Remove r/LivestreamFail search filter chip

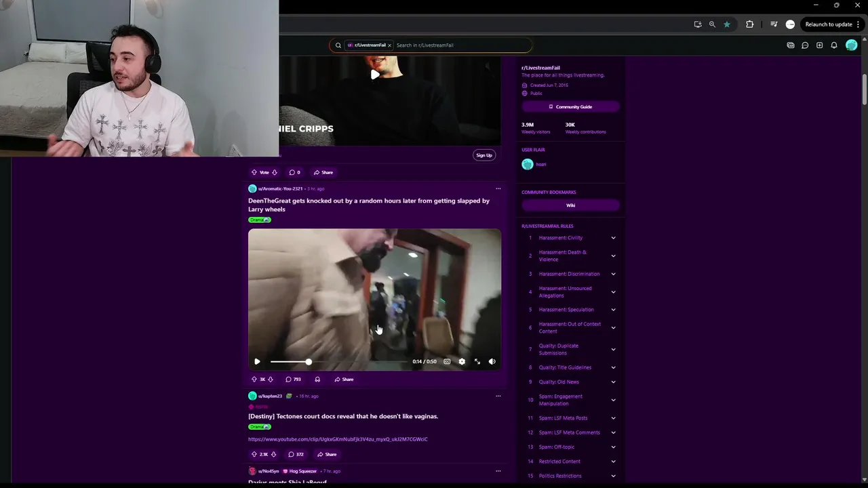389,45
